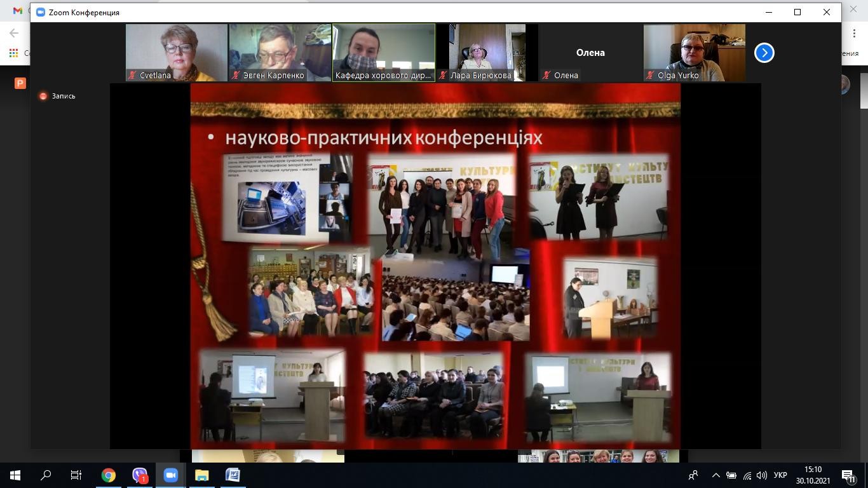This screenshot has height=488, width=868.
Task: Click the muted microphone icon beside Лара Бирюкова
Action: tap(443, 75)
